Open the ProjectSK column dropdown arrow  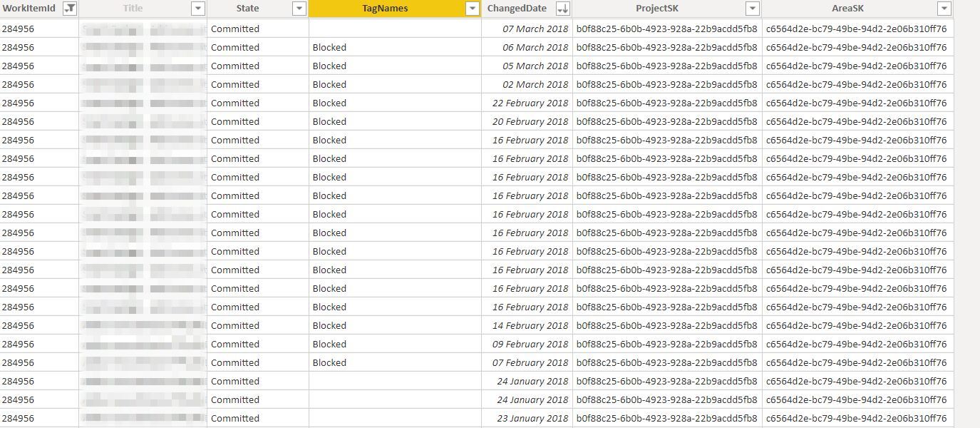tap(752, 9)
